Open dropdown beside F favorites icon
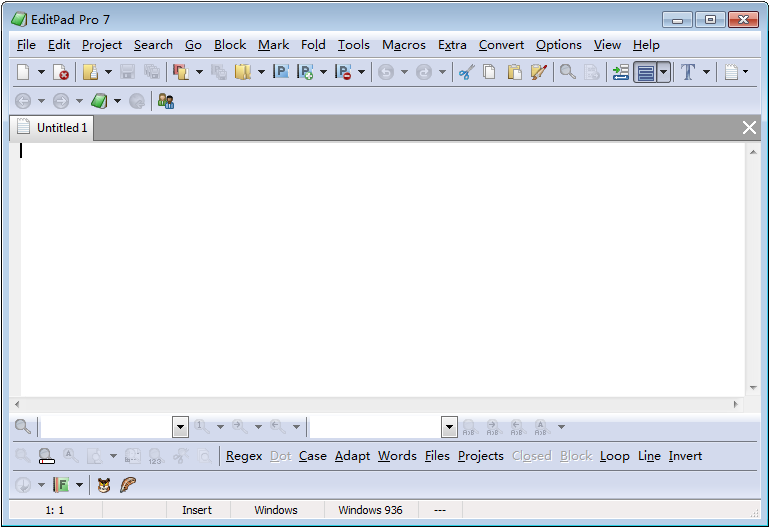This screenshot has height=527, width=770. point(79,485)
